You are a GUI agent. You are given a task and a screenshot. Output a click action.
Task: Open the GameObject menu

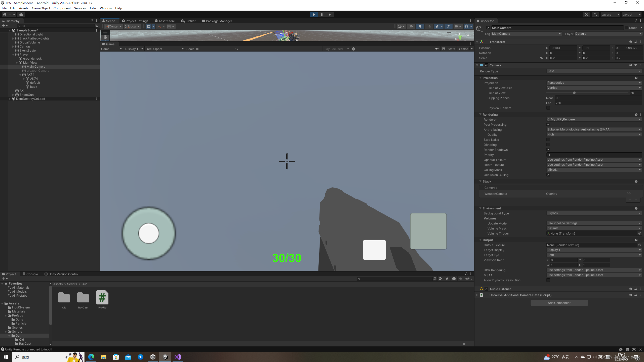pyautogui.click(x=41, y=8)
